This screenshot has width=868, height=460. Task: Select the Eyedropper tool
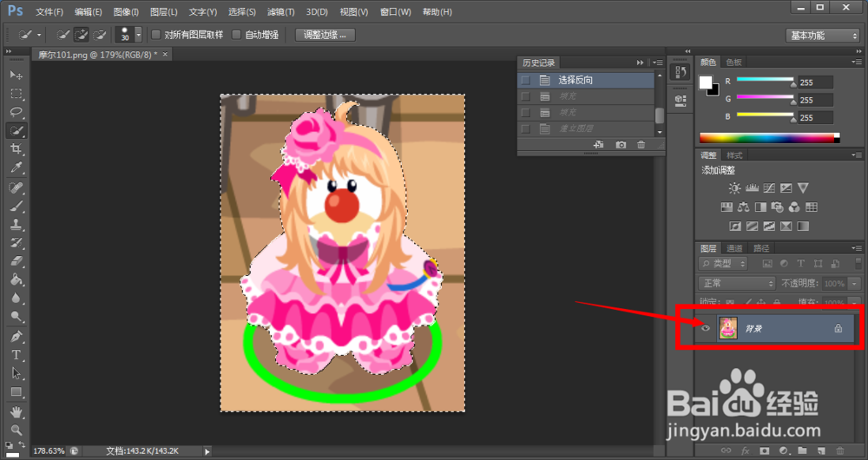point(16,168)
